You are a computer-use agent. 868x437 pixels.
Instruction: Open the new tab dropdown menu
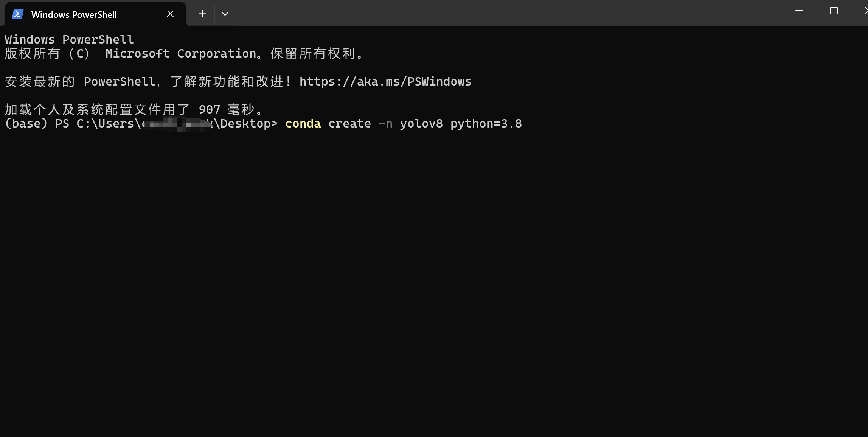[x=225, y=14]
